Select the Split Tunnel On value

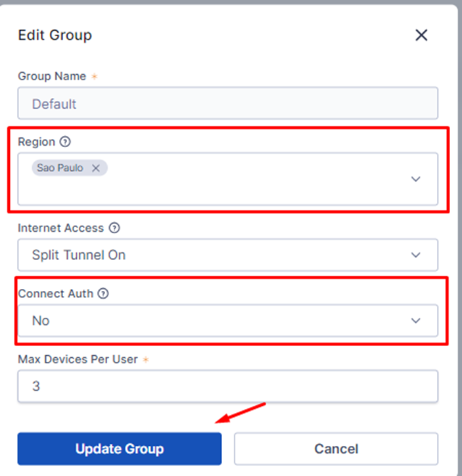click(79, 255)
